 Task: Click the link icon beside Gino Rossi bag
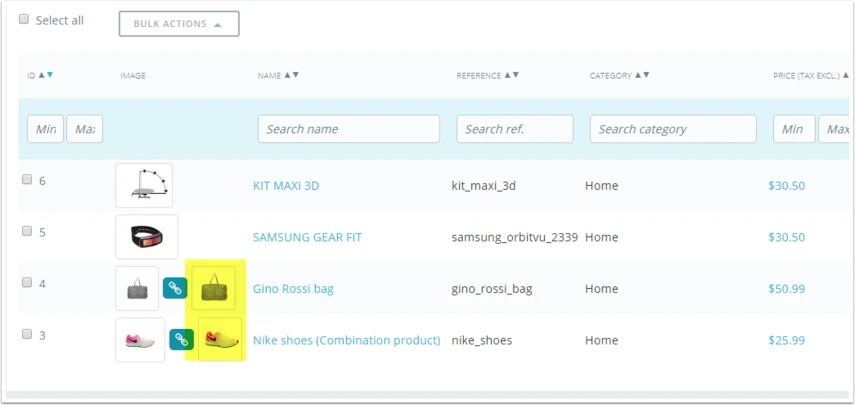(x=174, y=288)
